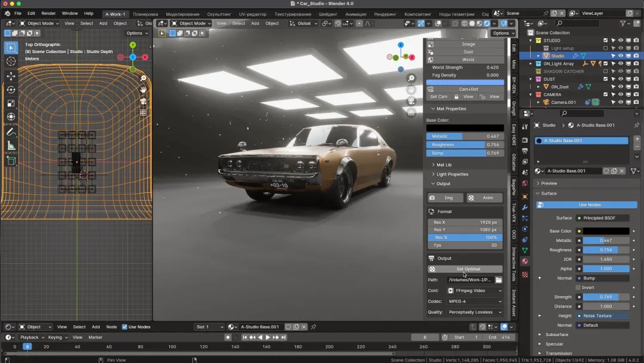Click the zoom magnifier icon in viewport

(411, 78)
